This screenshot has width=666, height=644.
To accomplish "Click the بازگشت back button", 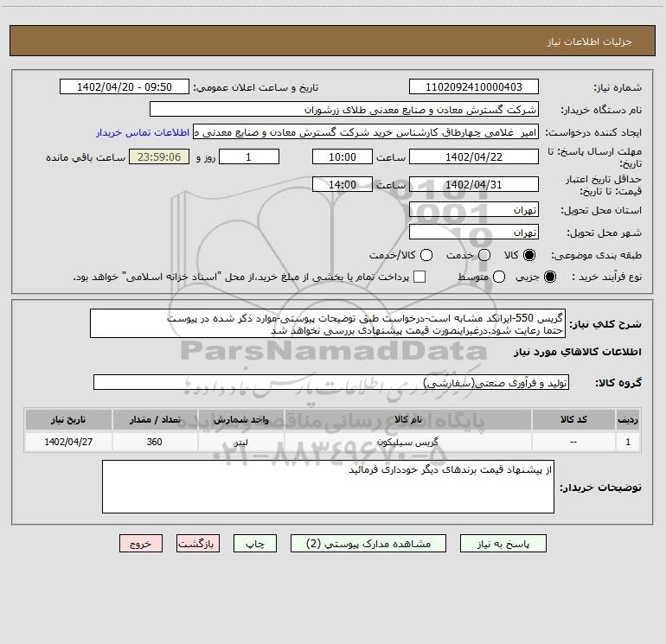I will [x=198, y=544].
